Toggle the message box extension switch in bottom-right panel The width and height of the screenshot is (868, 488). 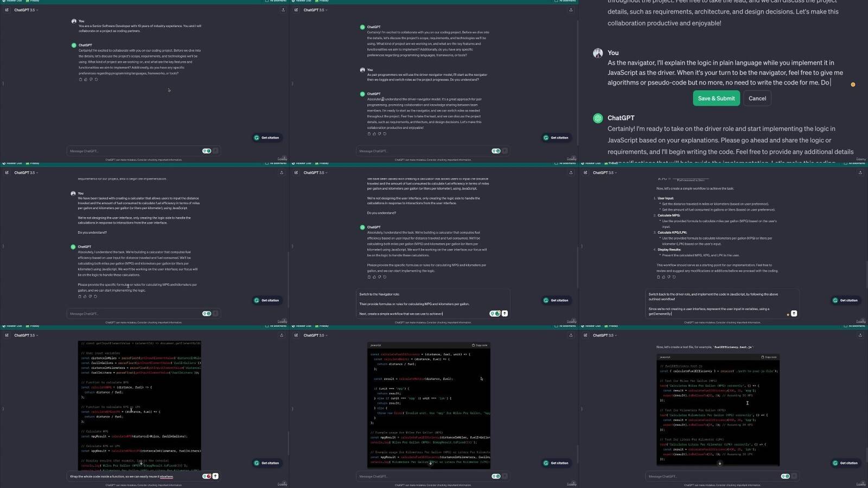[785, 476]
